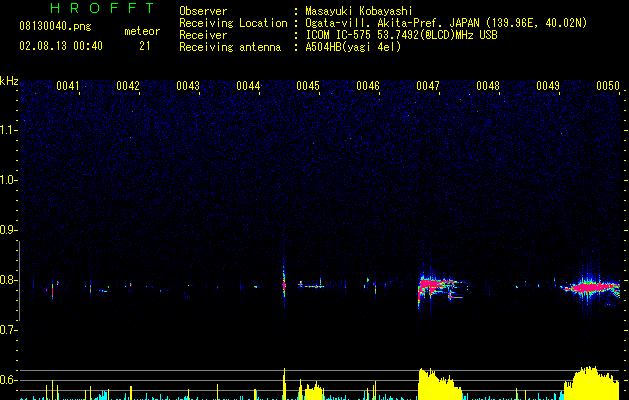
Task: Click the HROFFT title text
Action: point(102,8)
